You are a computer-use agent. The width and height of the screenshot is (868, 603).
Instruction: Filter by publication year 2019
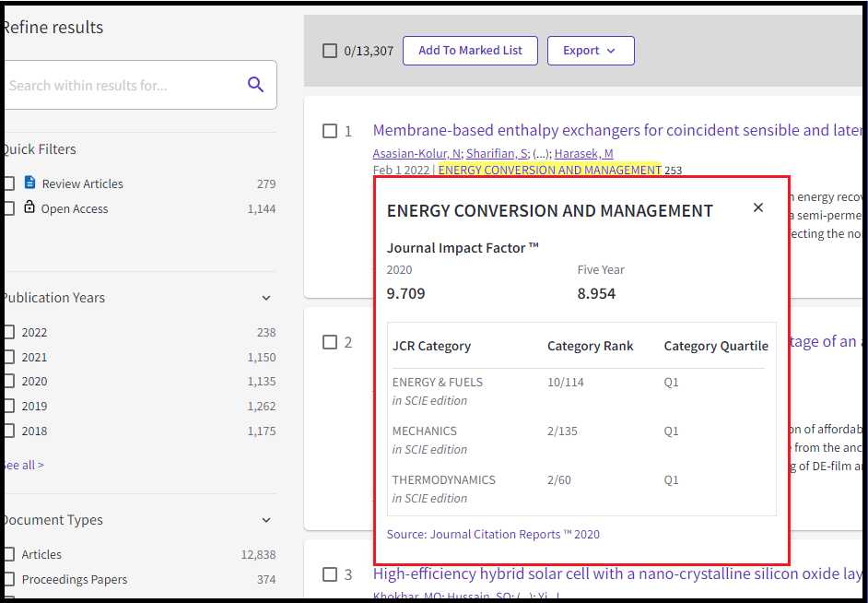point(9,406)
